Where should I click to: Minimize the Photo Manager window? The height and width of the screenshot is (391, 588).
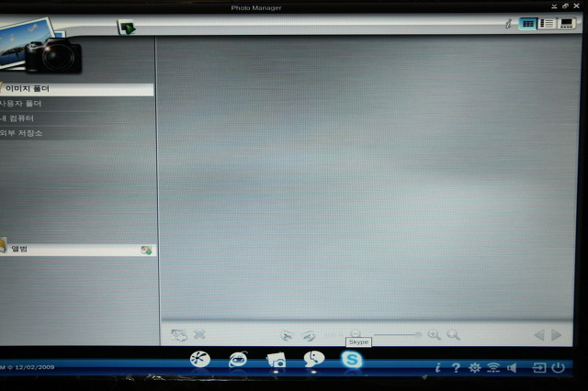click(x=554, y=6)
